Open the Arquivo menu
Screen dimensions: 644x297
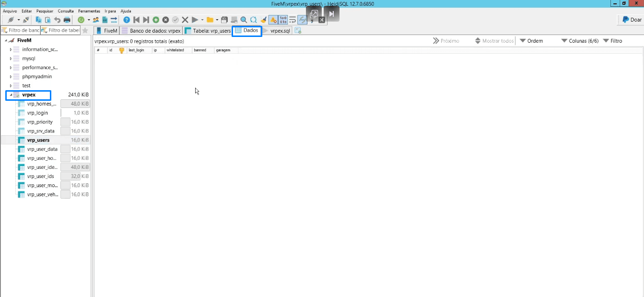tap(10, 11)
